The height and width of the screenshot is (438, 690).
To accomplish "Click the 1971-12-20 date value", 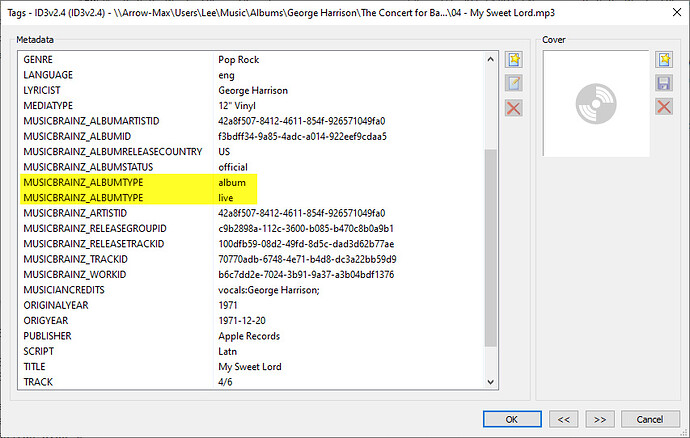I will pos(242,320).
